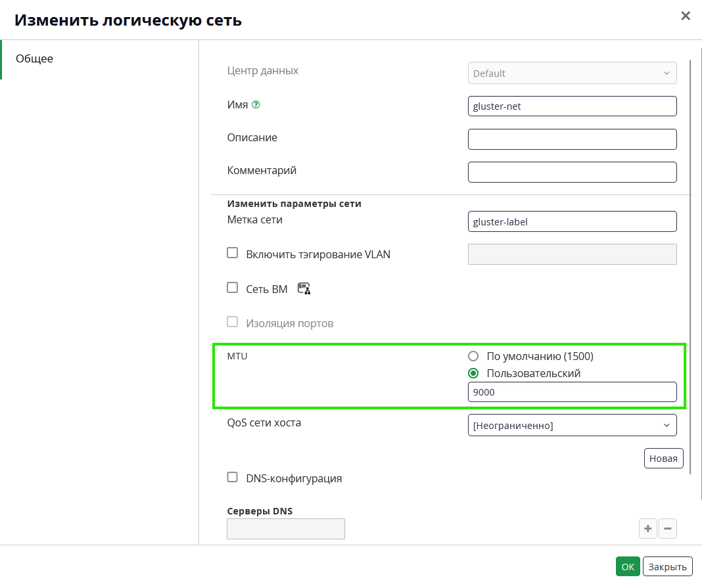The image size is (702, 588).
Task: Click the minus icon to remove DNS server
Action: (x=668, y=529)
